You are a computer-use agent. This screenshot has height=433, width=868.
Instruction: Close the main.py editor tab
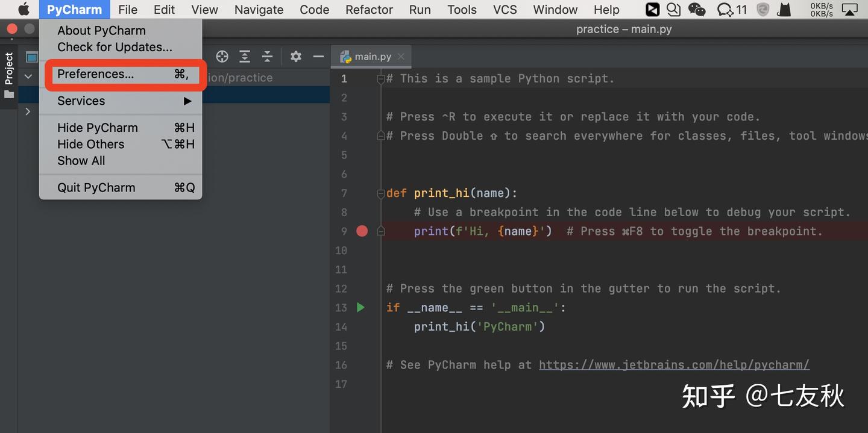pos(401,57)
